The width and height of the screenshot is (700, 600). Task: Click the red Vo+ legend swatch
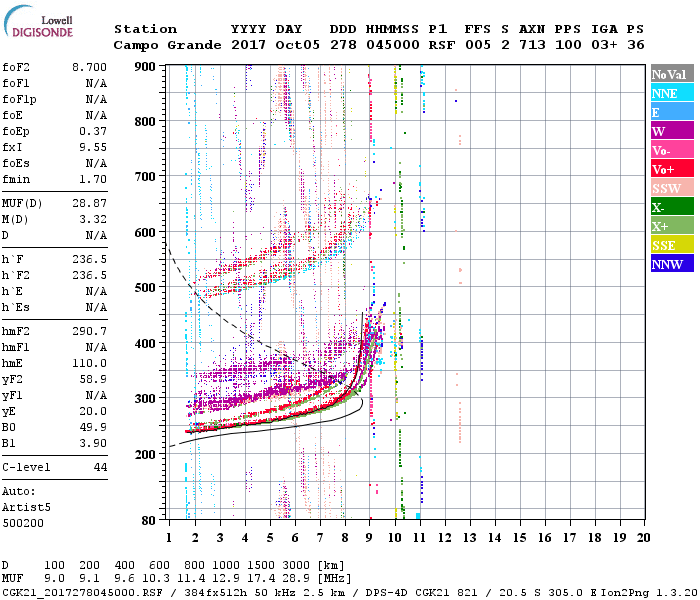click(x=671, y=169)
